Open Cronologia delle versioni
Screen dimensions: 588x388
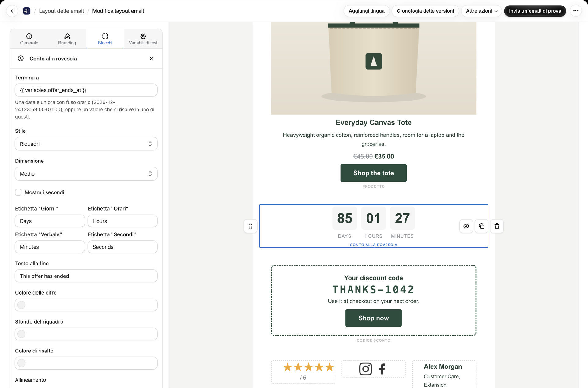point(425,11)
